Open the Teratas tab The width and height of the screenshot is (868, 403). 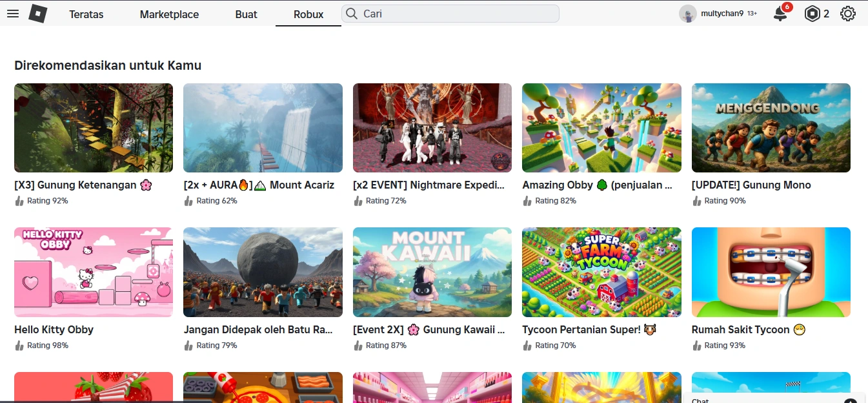(x=86, y=14)
